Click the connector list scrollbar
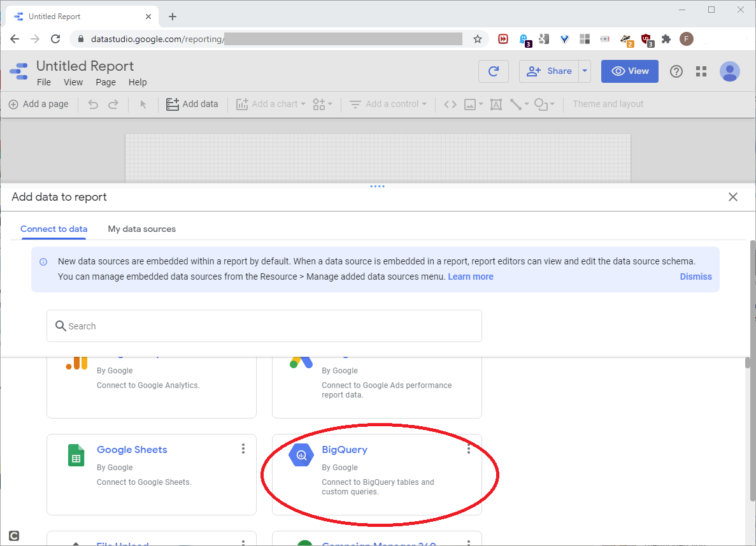This screenshot has height=546, width=756. click(748, 363)
